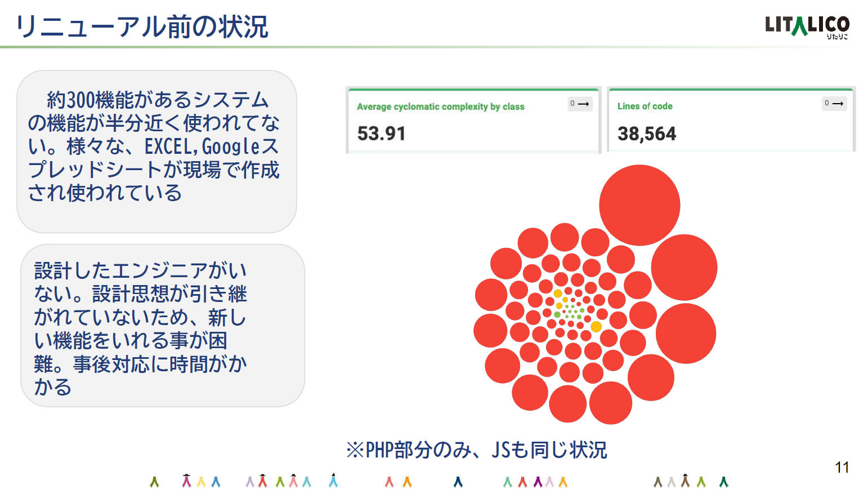868x489 pixels.
Task: Click the PHP部分のみ footnote text
Action: pos(477,450)
